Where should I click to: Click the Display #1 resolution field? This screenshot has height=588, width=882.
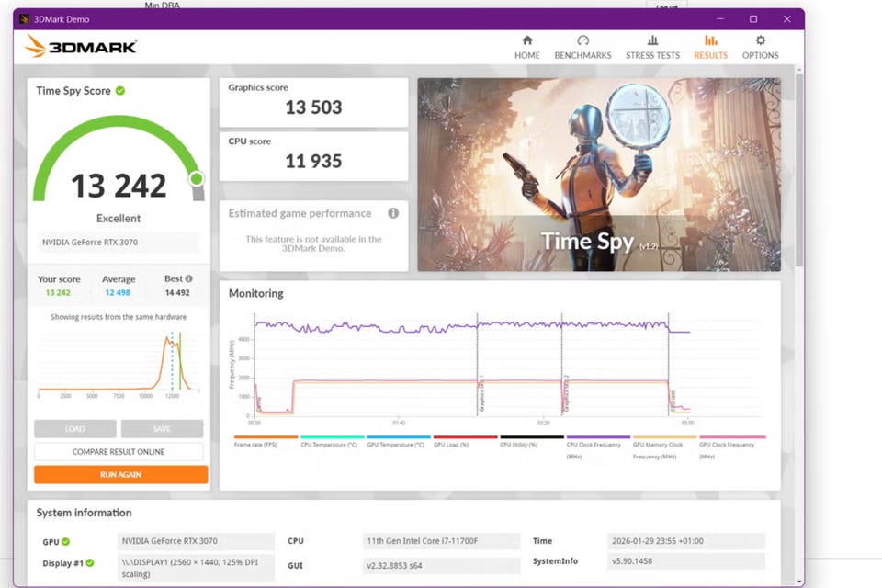coord(196,568)
